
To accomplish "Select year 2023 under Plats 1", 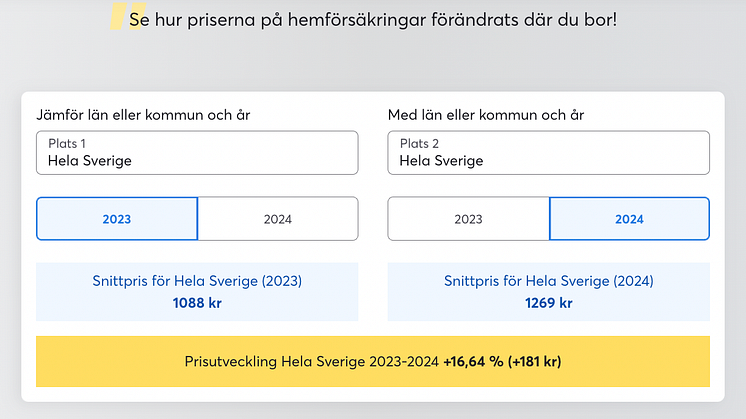I will (117, 219).
